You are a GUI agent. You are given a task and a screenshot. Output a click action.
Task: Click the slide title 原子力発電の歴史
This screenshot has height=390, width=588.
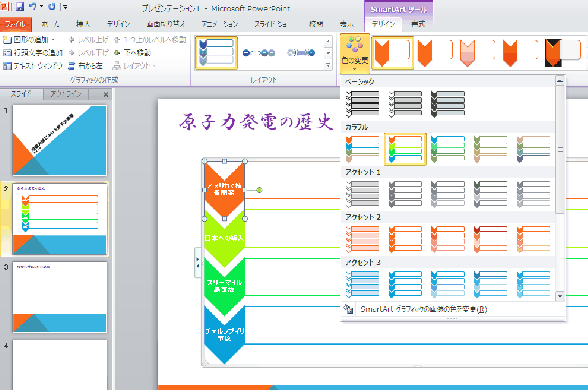coord(256,122)
